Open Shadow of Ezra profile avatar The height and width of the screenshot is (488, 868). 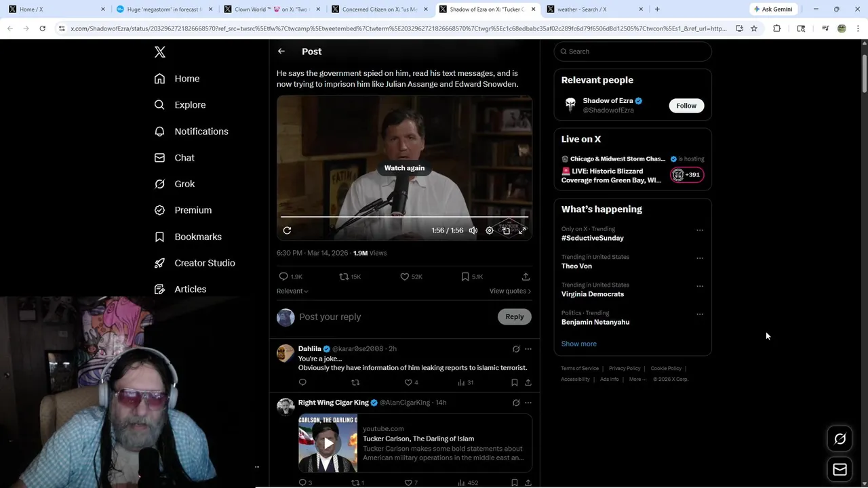coord(570,105)
